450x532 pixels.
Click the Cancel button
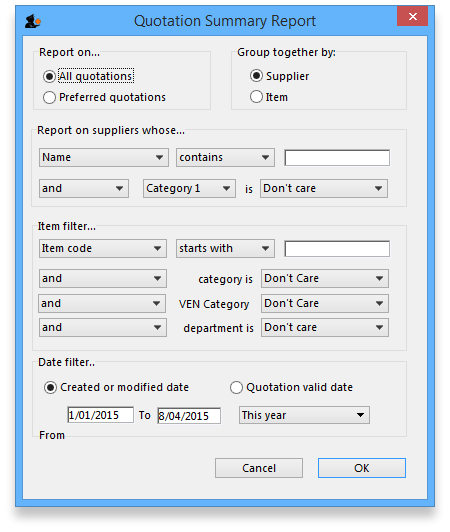[x=259, y=468]
